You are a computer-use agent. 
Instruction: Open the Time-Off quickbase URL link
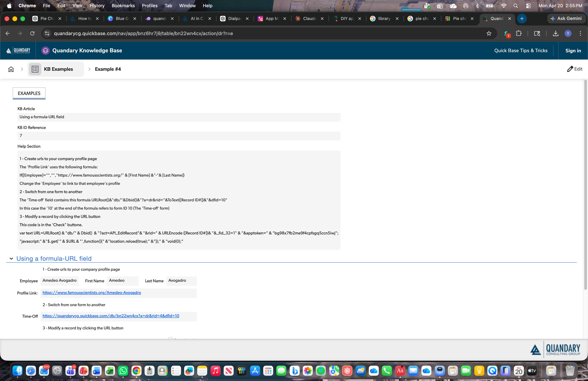[x=111, y=316]
